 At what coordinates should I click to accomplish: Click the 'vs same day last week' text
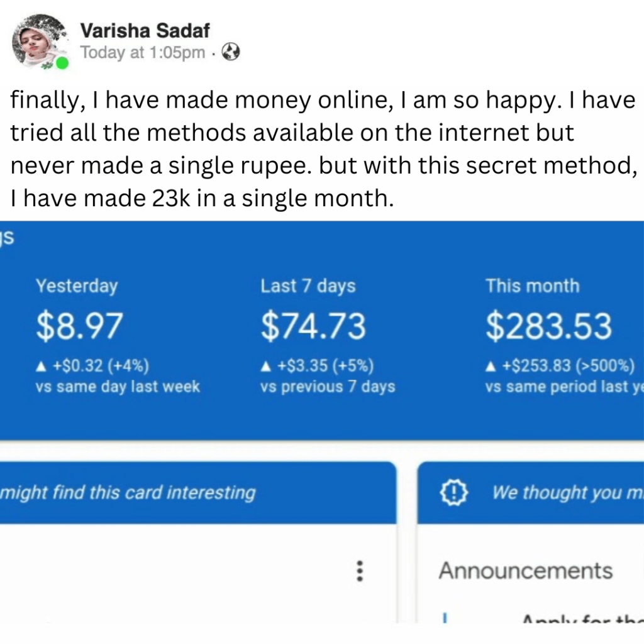tap(118, 387)
